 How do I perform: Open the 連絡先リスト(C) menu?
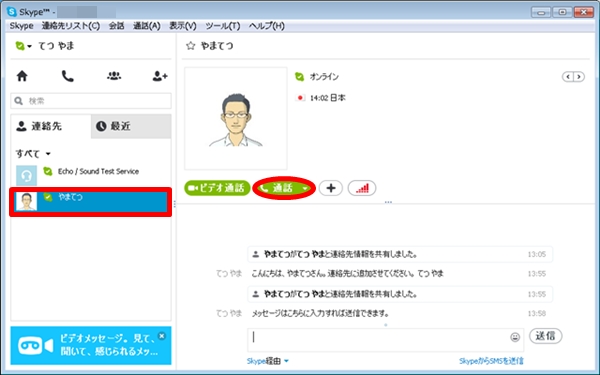71,26
